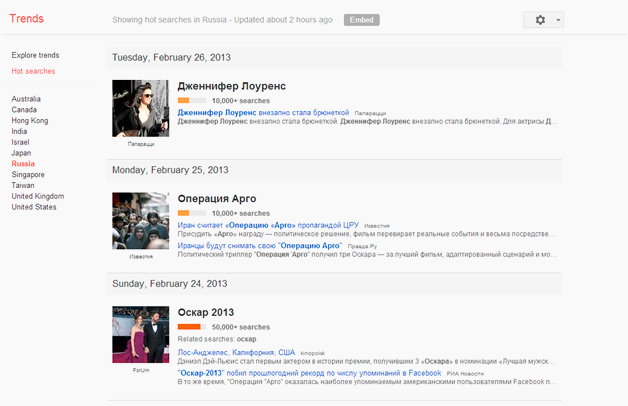Select Hong Kong region
Viewport: 628px width, 406px height.
click(30, 121)
